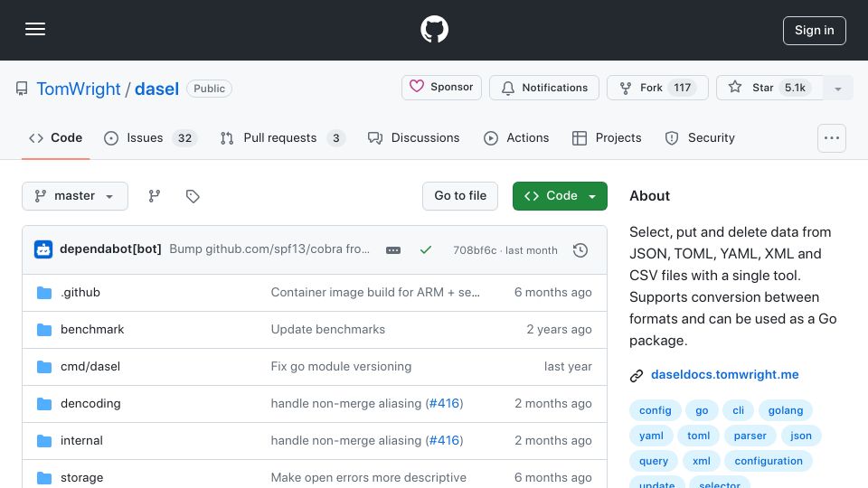The height and width of the screenshot is (488, 868).
Task: View commit history clock icon
Action: pyautogui.click(x=580, y=250)
